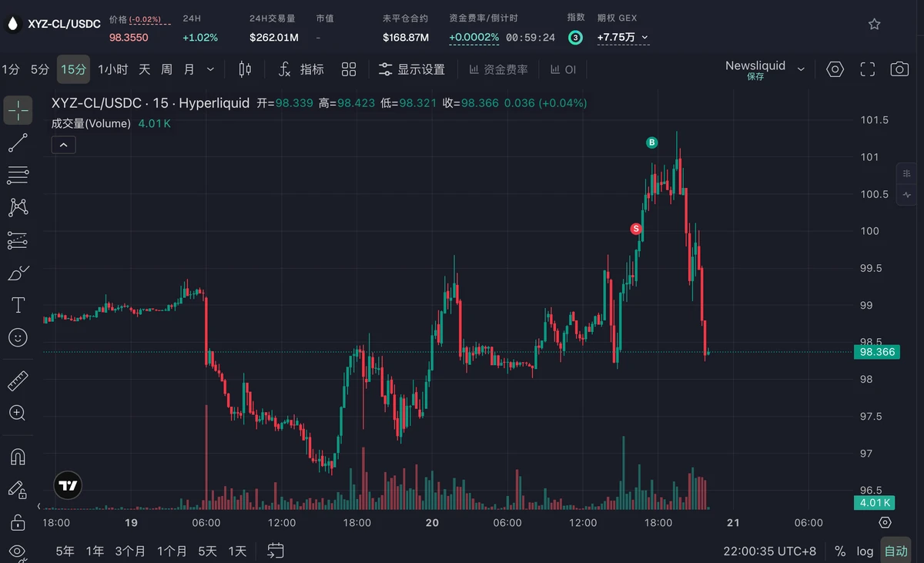Toggle the 资金费率 funding rate overlay

point(498,69)
